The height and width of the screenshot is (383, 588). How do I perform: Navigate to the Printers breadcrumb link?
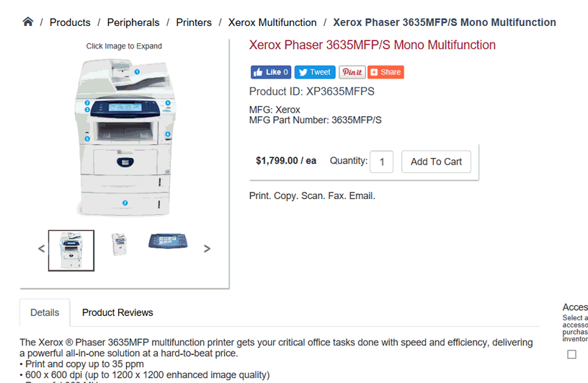click(194, 22)
